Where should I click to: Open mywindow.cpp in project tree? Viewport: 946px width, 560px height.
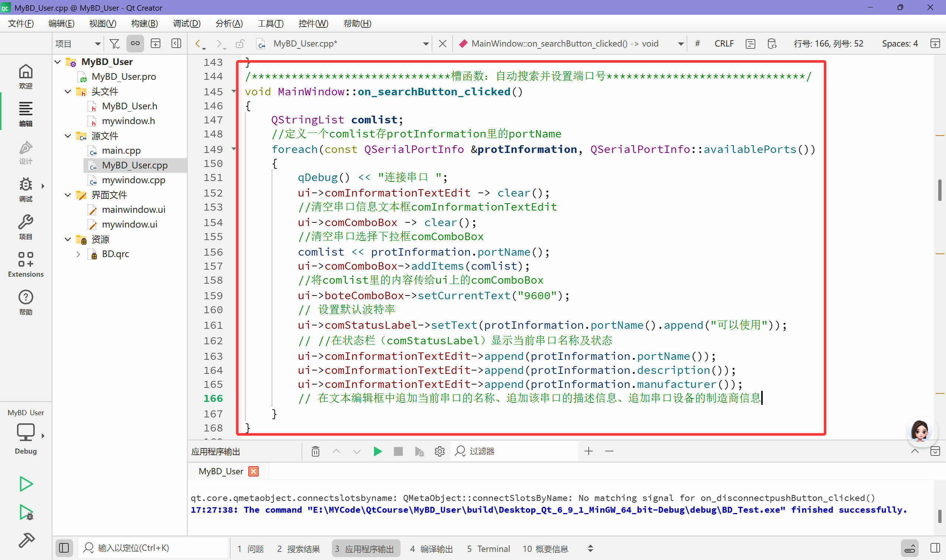tap(133, 180)
